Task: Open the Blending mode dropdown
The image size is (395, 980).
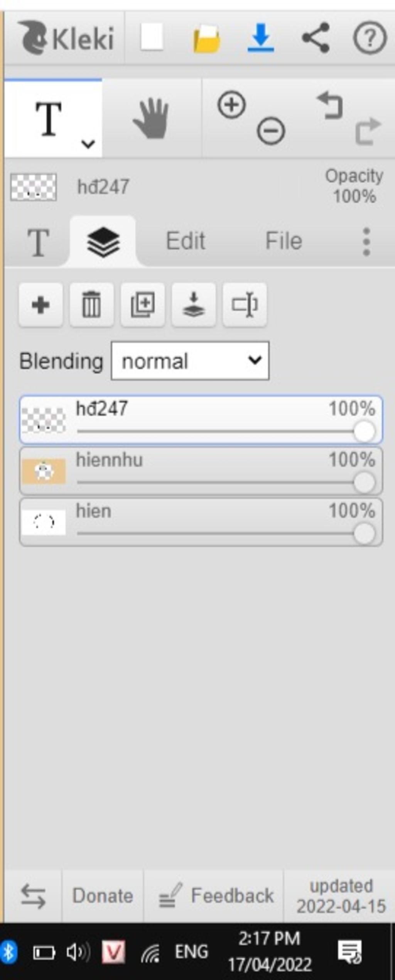Action: point(190,361)
